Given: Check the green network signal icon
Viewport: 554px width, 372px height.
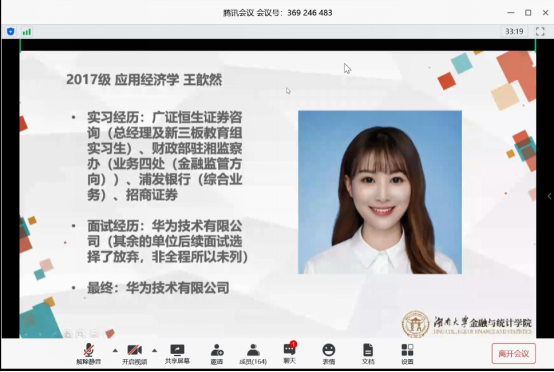Looking at the screenshot, I should coord(27,32).
